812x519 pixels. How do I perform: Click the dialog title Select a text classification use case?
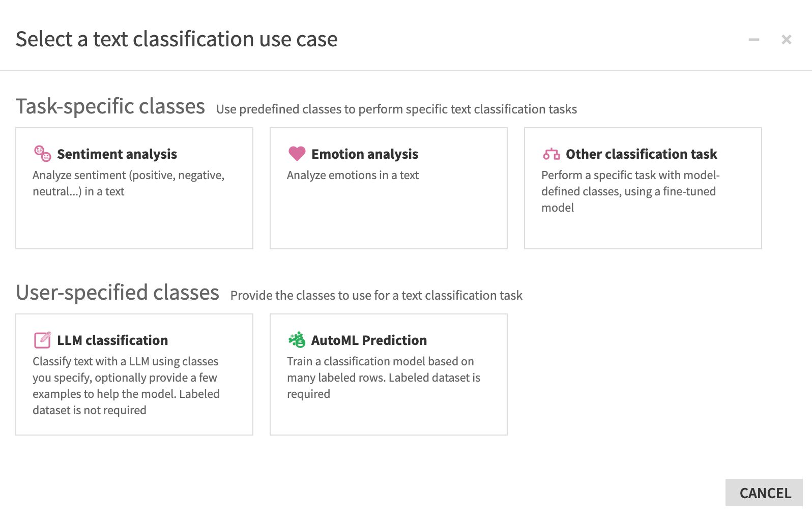pyautogui.click(x=177, y=39)
